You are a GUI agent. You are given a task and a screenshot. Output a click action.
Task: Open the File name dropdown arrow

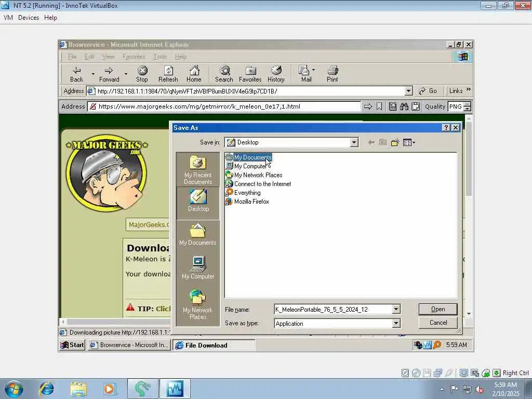[x=396, y=309]
